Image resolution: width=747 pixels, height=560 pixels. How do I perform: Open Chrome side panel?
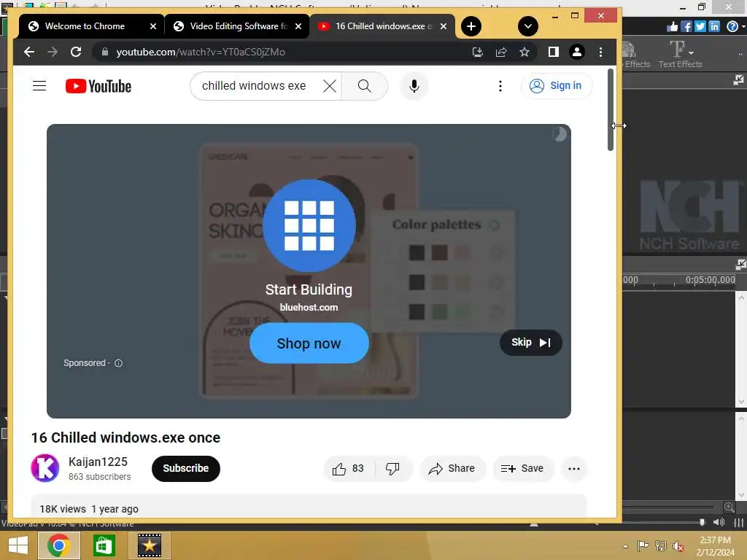pos(553,52)
